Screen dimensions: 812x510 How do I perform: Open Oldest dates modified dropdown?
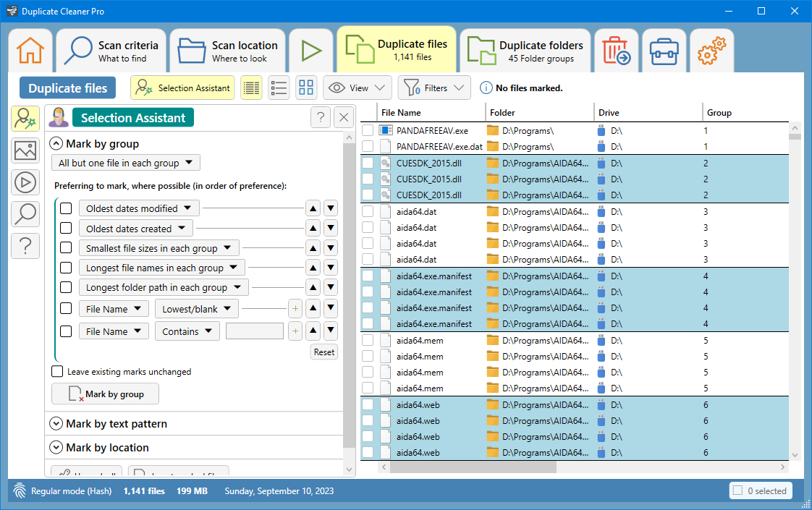(x=139, y=208)
